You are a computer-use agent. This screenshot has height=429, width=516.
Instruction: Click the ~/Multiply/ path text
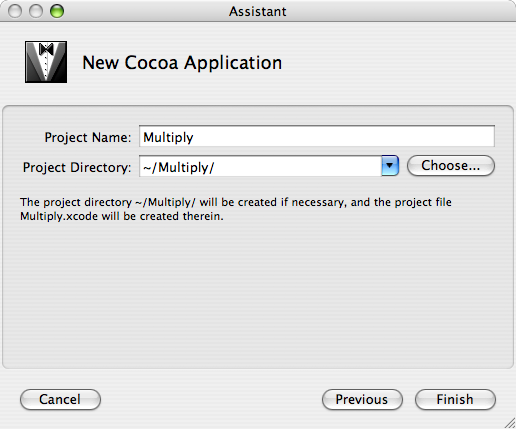click(x=179, y=167)
